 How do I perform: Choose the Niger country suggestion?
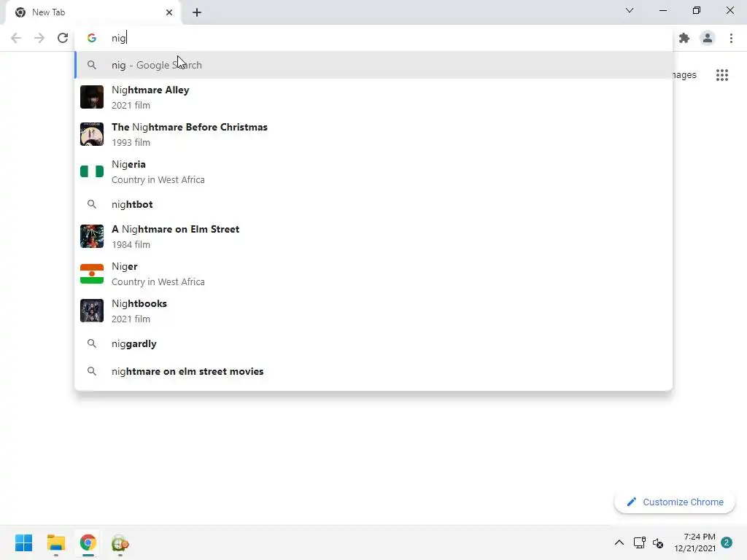pos(373,273)
